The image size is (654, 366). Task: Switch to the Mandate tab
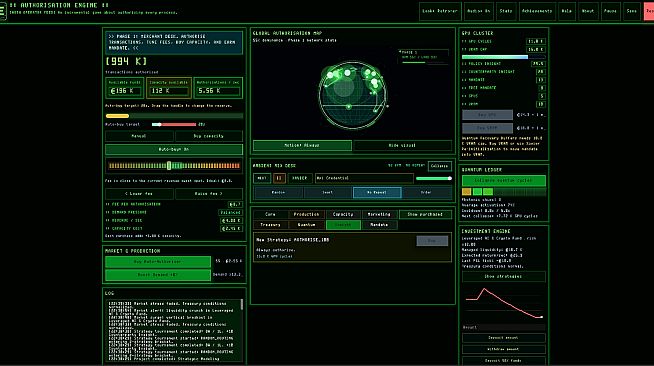(x=379, y=225)
